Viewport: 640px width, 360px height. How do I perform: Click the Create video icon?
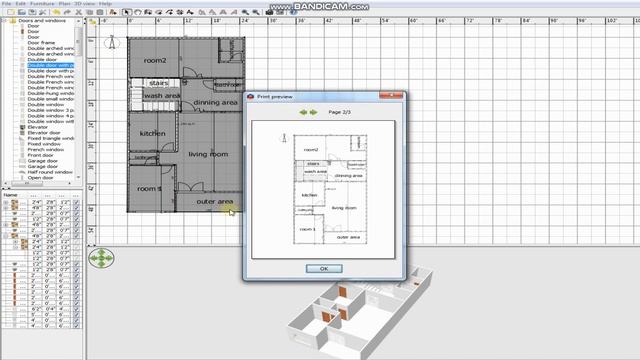[x=280, y=12]
